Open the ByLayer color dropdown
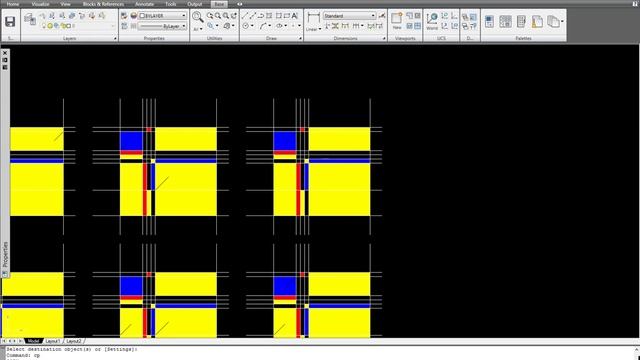 162,16
